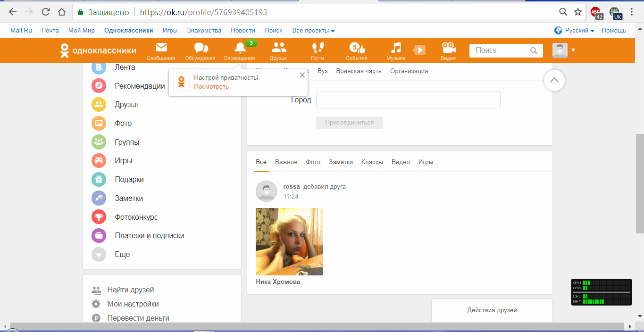
Task: Click the yellow Друзья sidebar icon
Action: pyautogui.click(x=99, y=105)
